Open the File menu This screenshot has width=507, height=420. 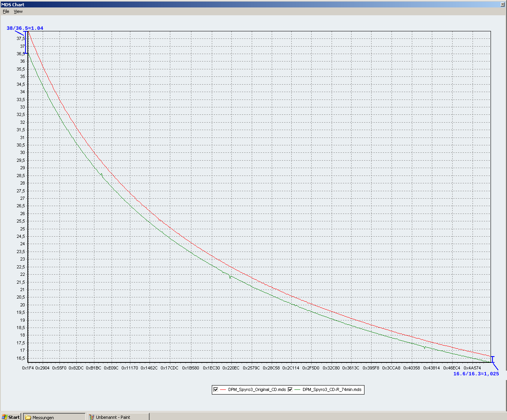pos(6,11)
